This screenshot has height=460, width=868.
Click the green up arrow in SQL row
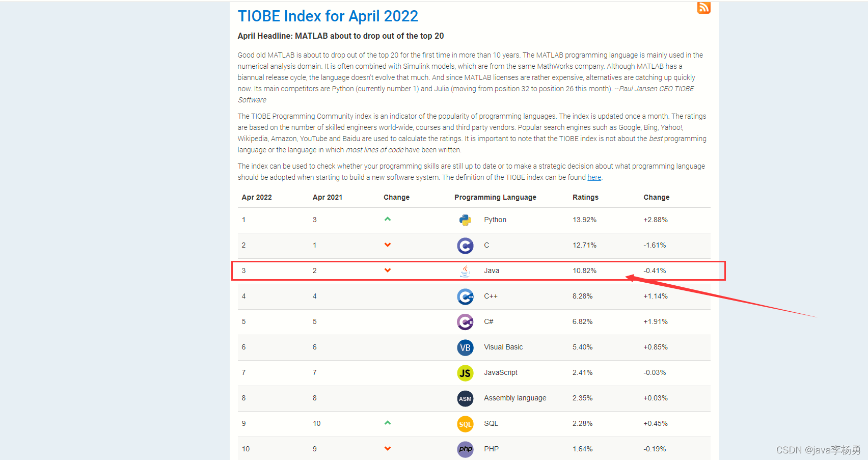(x=388, y=423)
